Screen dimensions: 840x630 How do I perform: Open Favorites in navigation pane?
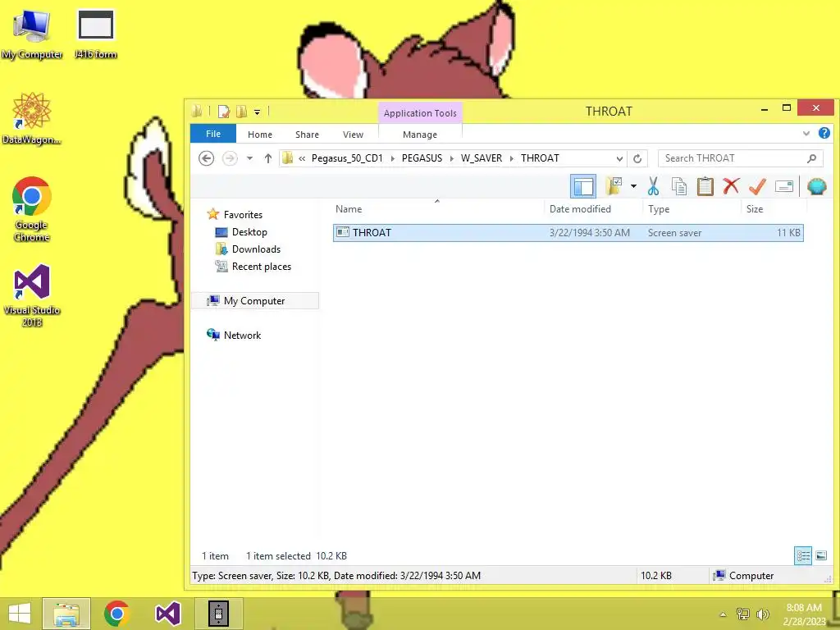click(x=243, y=214)
